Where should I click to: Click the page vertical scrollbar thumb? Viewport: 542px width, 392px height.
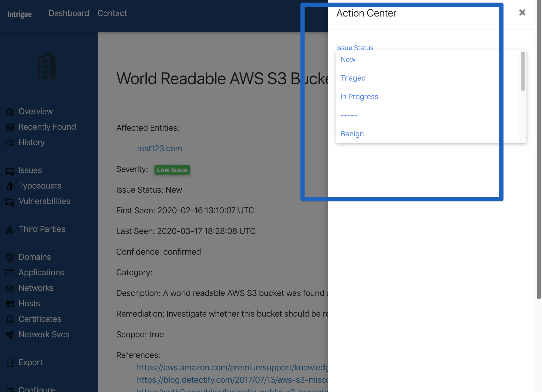pos(539,150)
